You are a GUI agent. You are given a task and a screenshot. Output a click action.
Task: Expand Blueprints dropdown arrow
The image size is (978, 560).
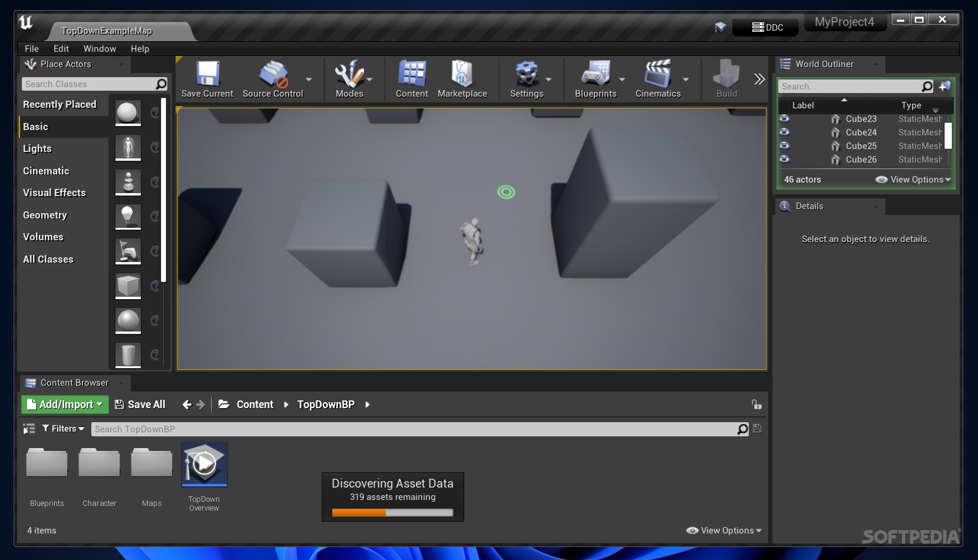click(x=622, y=79)
